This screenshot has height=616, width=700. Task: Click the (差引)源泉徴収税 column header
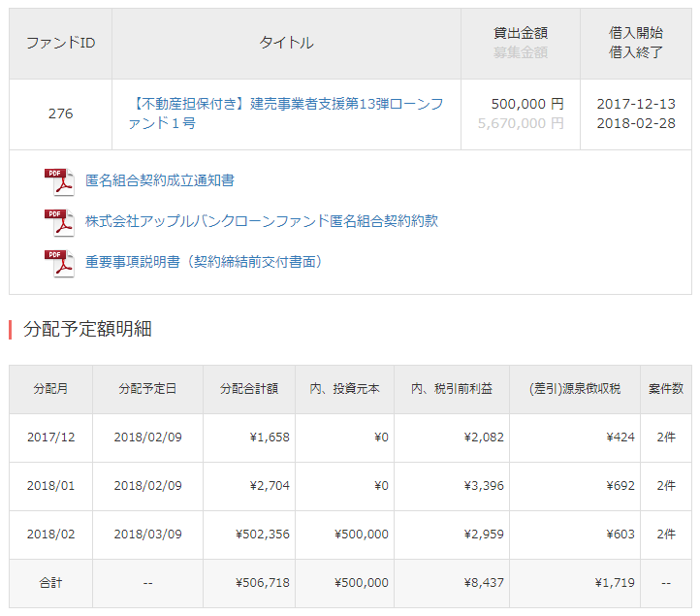click(x=575, y=389)
